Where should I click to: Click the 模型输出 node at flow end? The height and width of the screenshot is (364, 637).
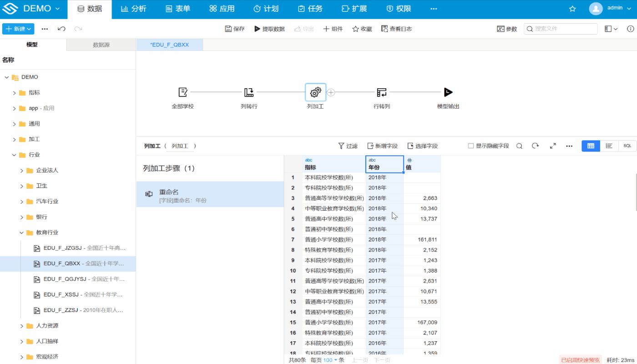click(x=448, y=92)
